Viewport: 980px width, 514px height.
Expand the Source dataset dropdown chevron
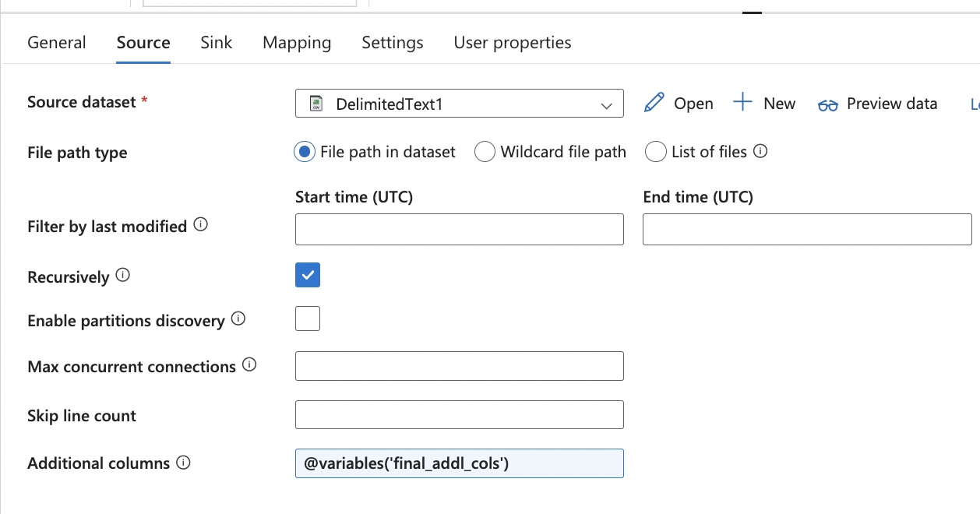pos(607,105)
